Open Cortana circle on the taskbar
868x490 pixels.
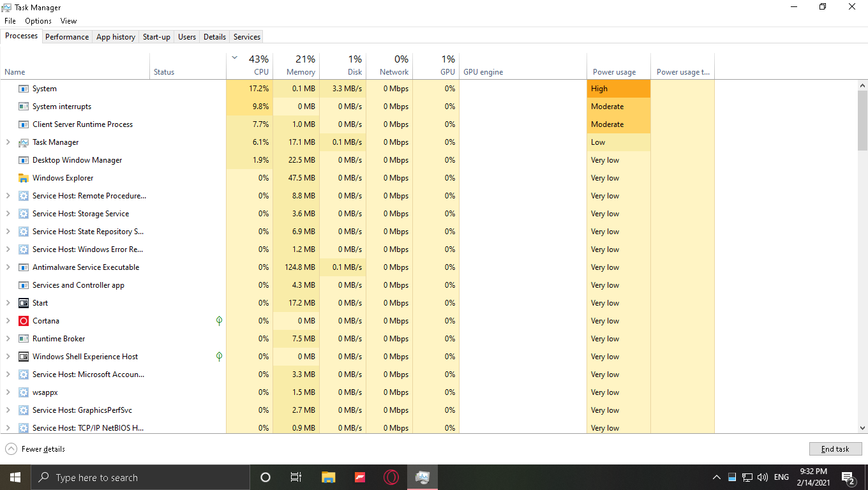pos(266,477)
